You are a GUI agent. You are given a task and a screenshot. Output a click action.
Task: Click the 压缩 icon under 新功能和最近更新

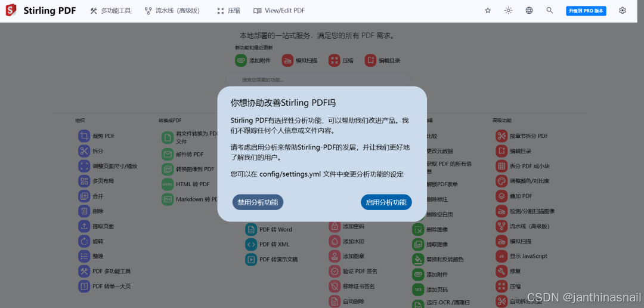click(x=335, y=60)
